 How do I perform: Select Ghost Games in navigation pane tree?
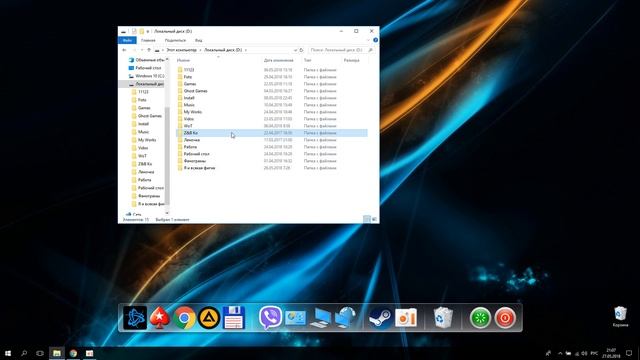click(x=147, y=116)
